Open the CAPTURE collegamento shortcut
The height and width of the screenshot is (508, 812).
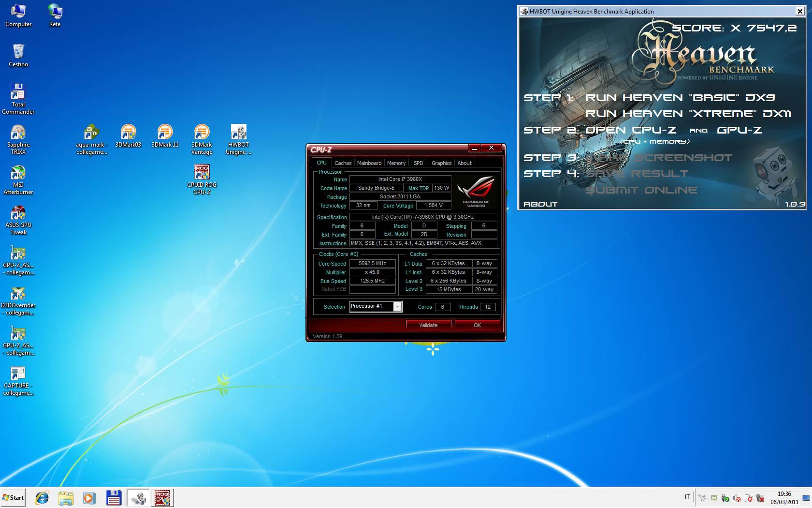tap(18, 380)
